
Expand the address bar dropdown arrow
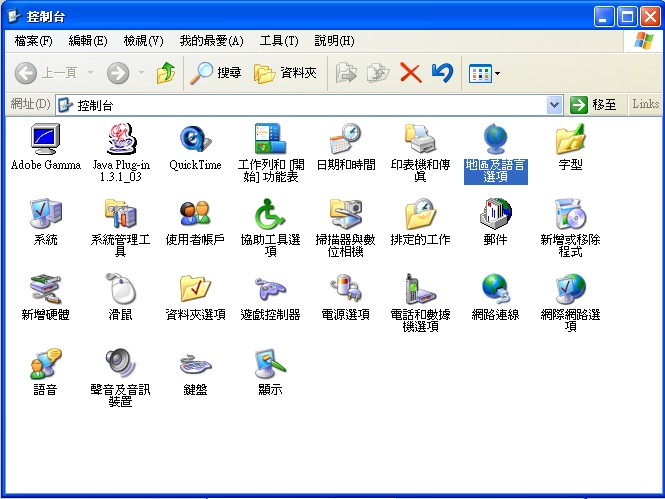[554, 105]
